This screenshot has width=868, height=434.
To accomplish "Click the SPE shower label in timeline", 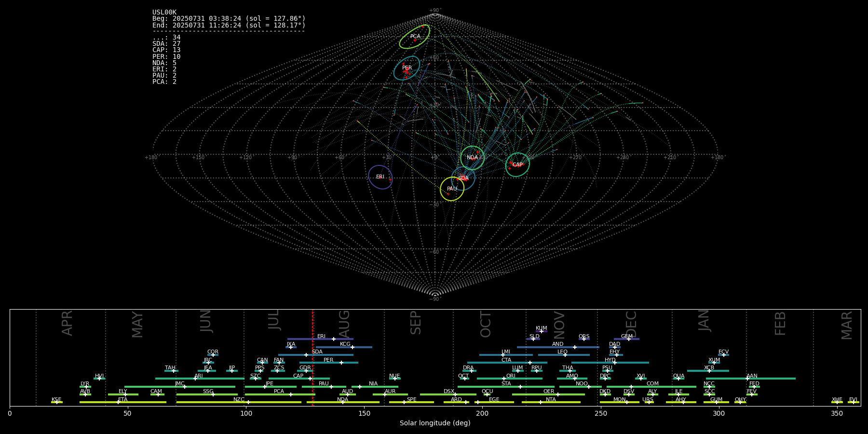I will tap(411, 400).
